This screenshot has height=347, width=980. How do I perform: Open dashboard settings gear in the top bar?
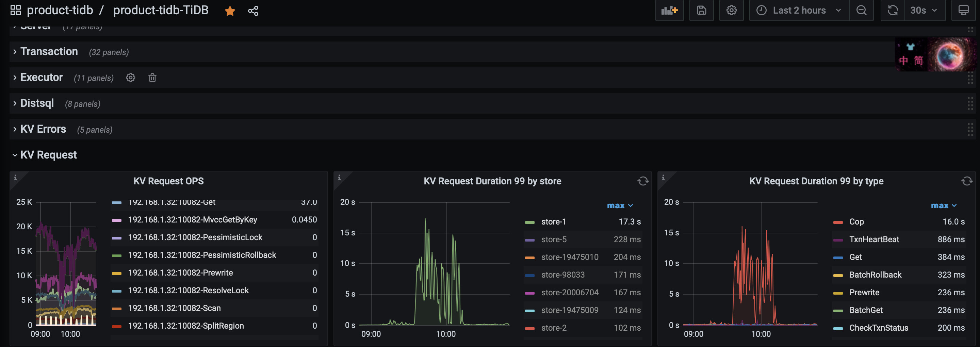(731, 10)
